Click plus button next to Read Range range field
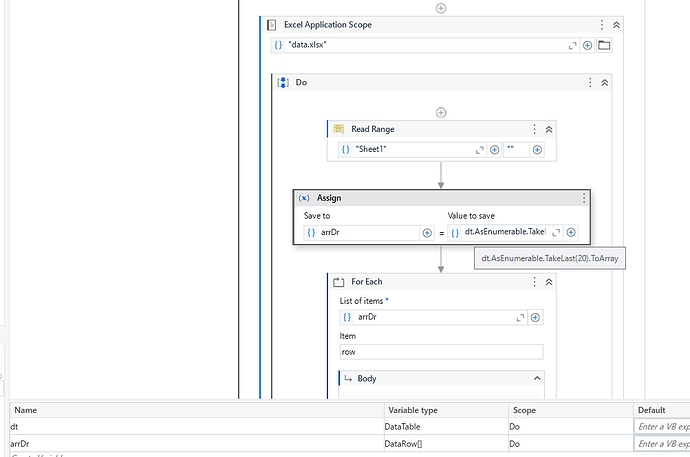This screenshot has width=690, height=457. click(x=537, y=150)
